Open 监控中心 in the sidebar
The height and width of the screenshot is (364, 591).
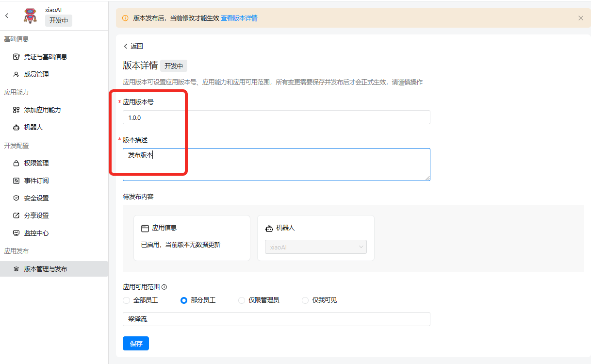[x=36, y=233]
